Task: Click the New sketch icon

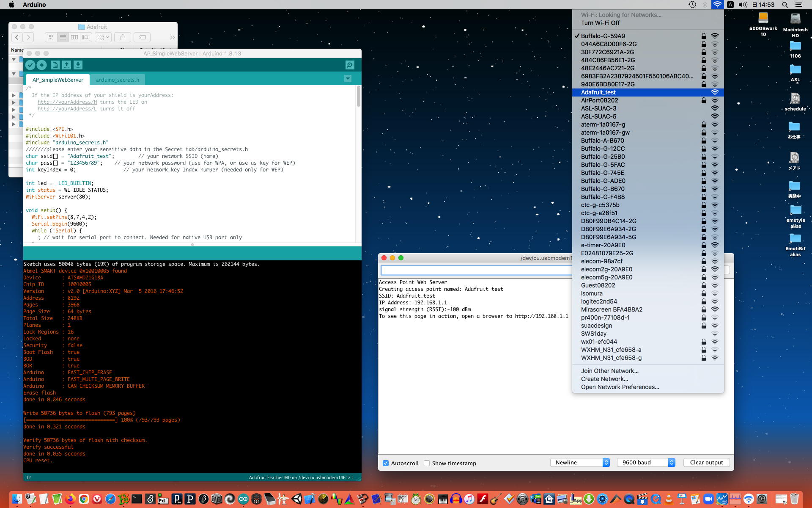Action: coord(55,65)
